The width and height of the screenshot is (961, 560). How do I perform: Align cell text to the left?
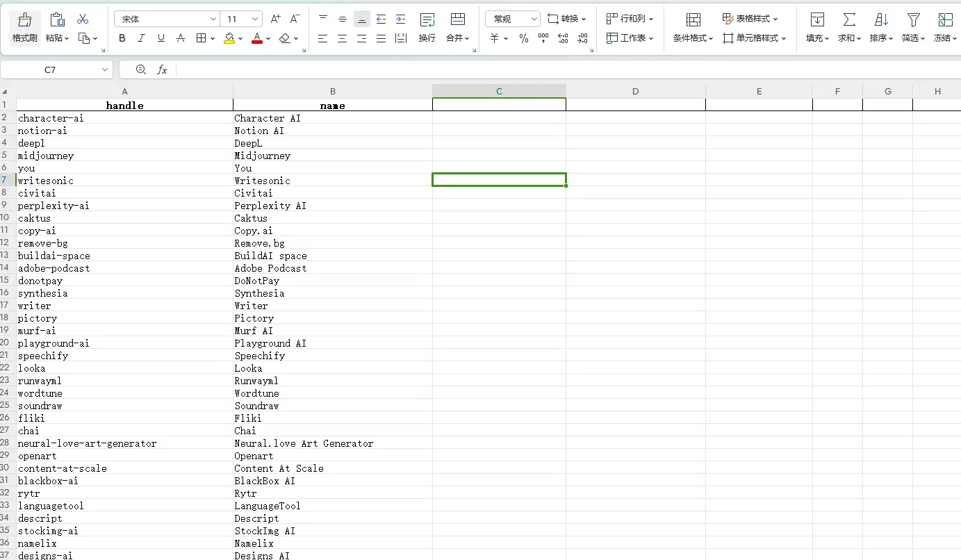pyautogui.click(x=323, y=38)
